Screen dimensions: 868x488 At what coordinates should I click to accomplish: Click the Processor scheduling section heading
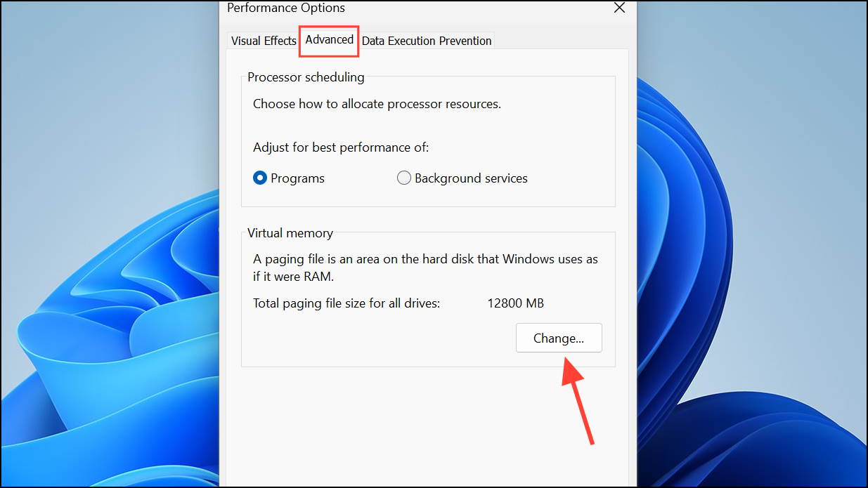pos(305,77)
